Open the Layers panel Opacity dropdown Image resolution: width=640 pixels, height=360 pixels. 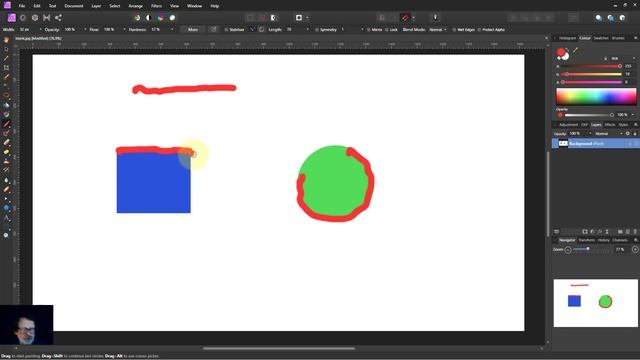[590, 133]
